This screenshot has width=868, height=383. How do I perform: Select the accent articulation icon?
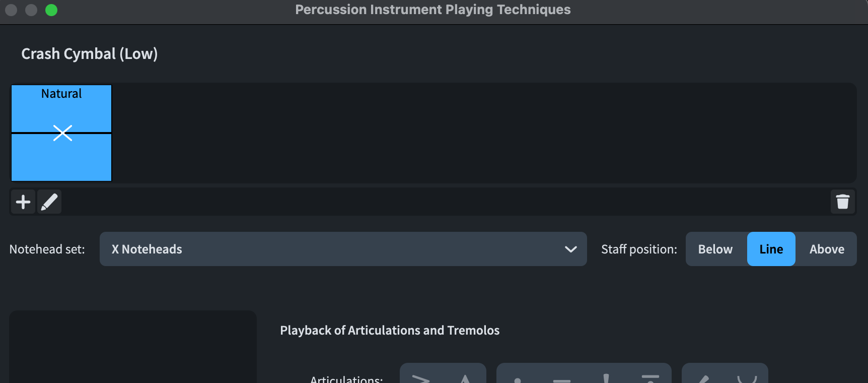pyautogui.click(x=421, y=377)
